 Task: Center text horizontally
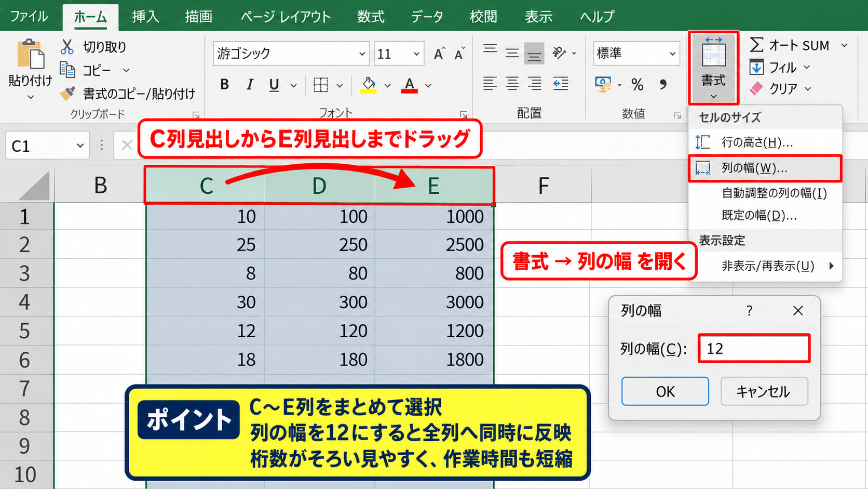[x=512, y=84]
